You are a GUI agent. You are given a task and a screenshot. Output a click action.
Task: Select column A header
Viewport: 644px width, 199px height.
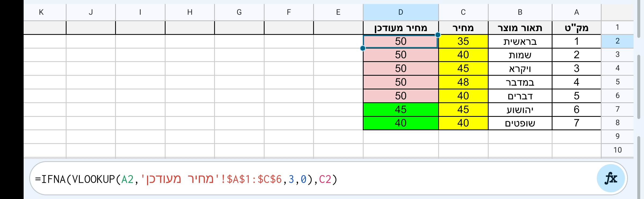coord(576,12)
